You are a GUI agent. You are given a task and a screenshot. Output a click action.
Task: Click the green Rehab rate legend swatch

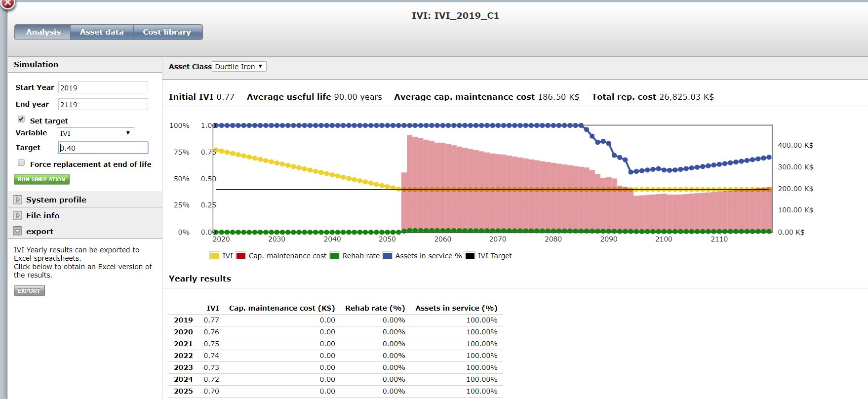(x=335, y=256)
